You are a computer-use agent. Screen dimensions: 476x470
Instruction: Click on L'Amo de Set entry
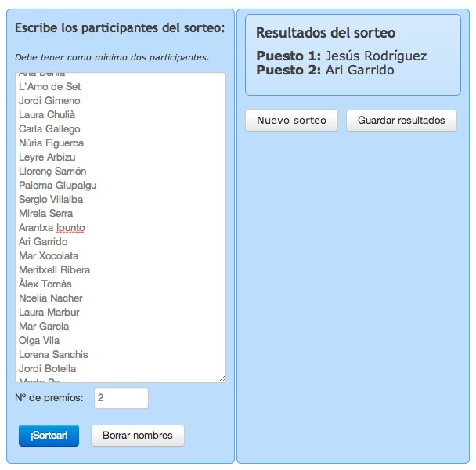coord(50,87)
